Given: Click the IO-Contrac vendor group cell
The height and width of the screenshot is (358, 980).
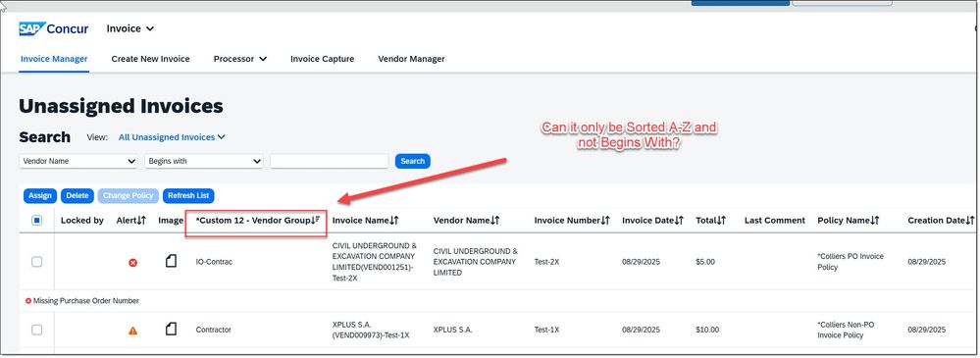Looking at the screenshot, I should click(214, 262).
